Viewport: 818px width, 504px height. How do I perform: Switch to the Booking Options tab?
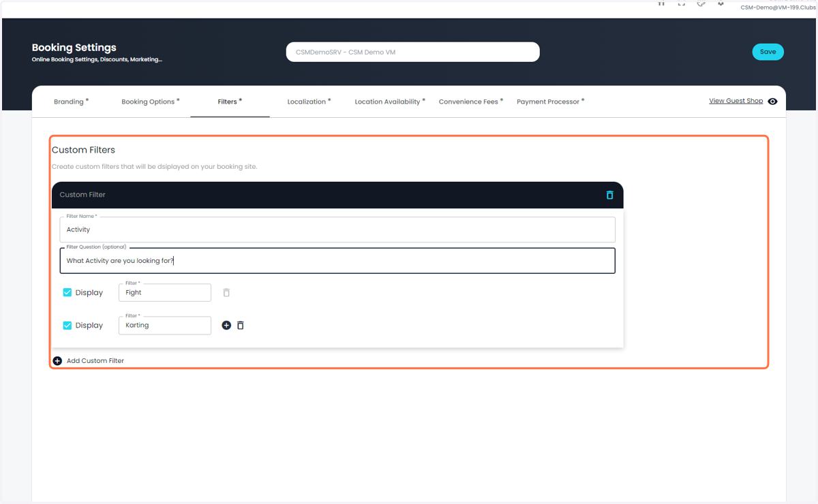tap(151, 101)
